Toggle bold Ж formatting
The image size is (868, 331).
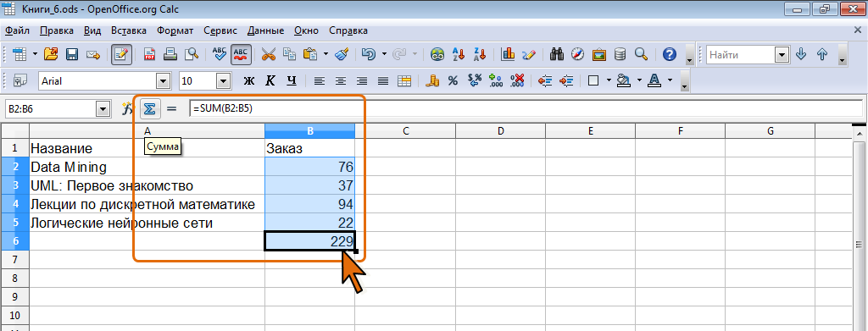click(249, 80)
